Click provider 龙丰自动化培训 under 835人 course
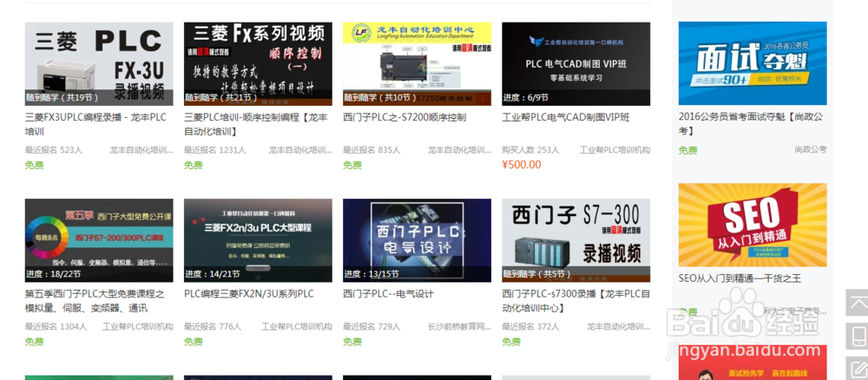 point(459,150)
